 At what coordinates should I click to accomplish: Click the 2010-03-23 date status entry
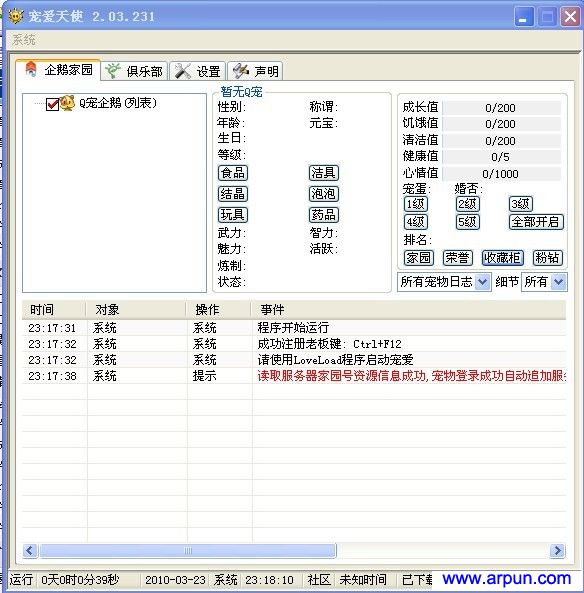point(175,579)
